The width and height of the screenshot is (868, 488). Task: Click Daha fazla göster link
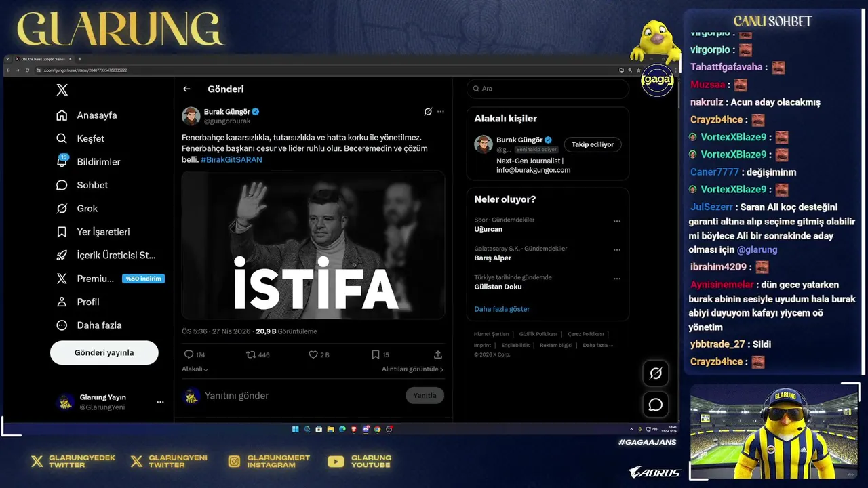pos(502,309)
